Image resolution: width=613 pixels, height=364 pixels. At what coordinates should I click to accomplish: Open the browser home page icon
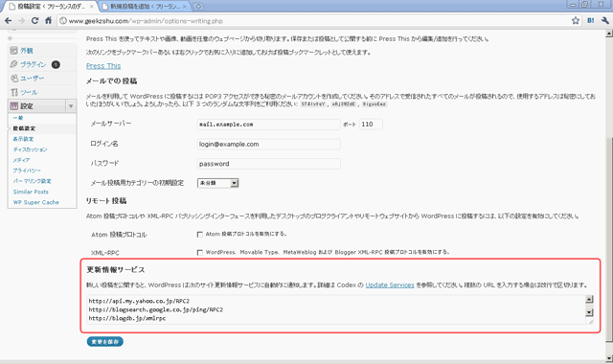48,21
